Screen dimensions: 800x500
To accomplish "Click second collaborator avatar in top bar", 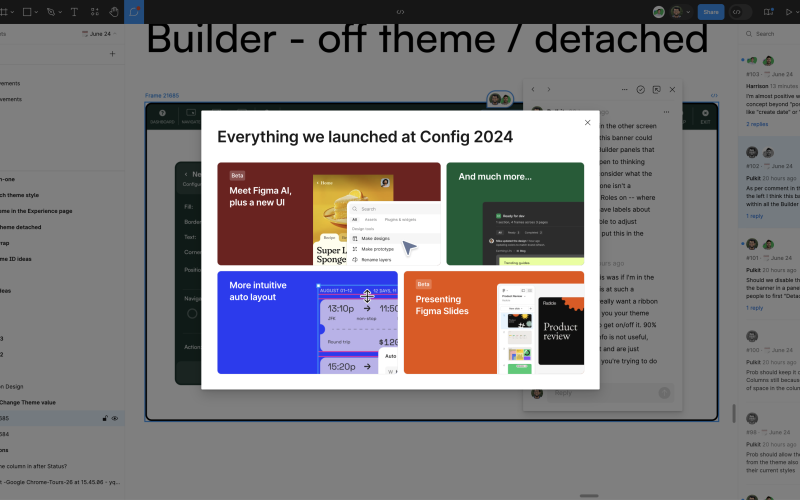I will point(677,12).
